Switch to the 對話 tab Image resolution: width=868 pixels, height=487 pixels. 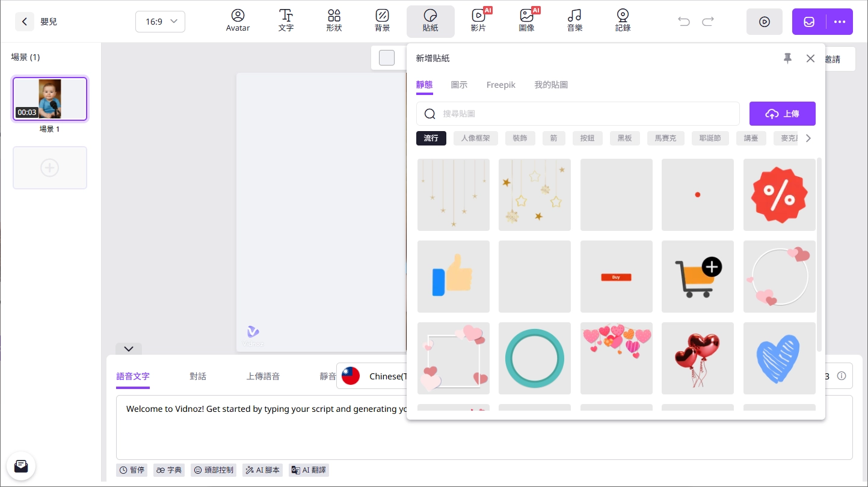point(198,376)
